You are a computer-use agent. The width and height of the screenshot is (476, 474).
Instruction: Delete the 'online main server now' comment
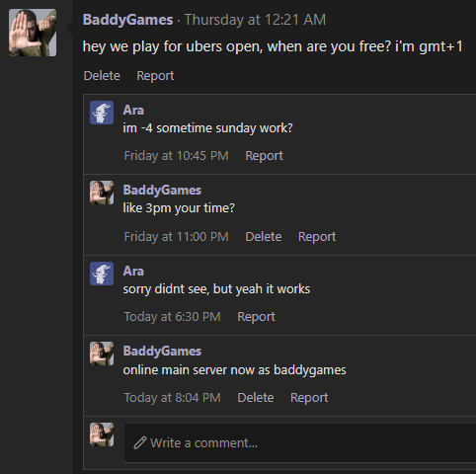[x=256, y=398]
